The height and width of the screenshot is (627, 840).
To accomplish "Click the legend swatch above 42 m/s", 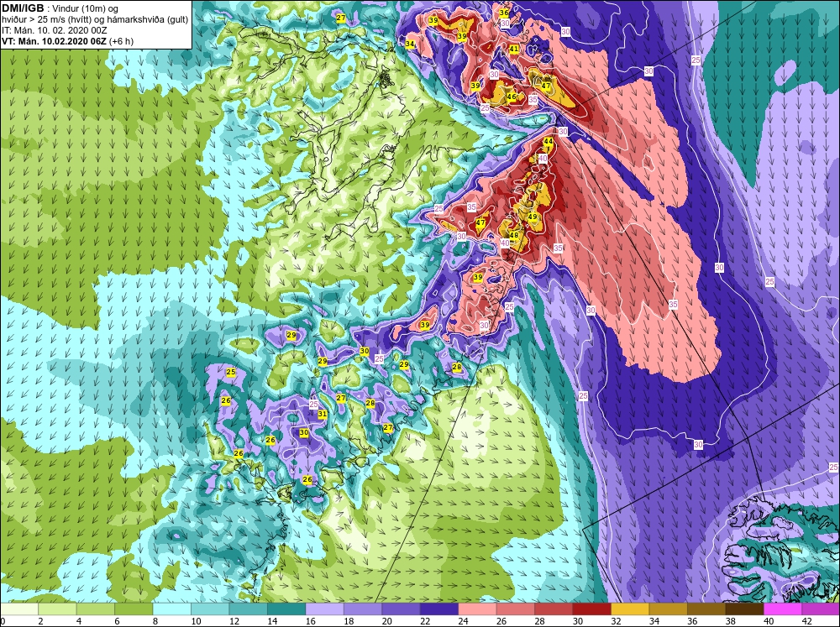I will pyautogui.click(x=821, y=609).
